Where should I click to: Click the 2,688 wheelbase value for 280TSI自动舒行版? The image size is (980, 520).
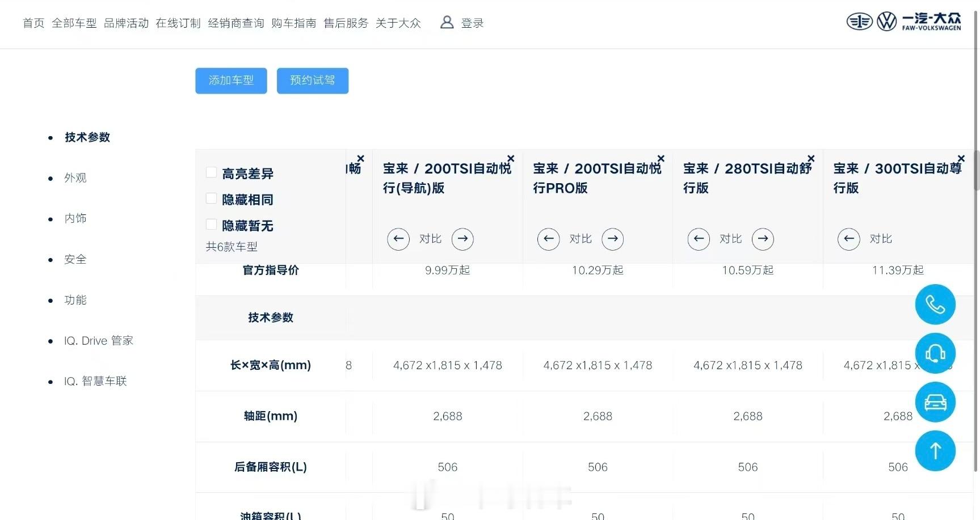click(748, 416)
